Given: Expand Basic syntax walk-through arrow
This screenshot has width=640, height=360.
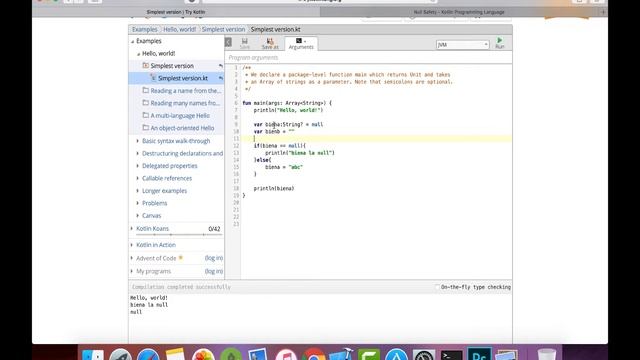Looking at the screenshot, I should pyautogui.click(x=138, y=141).
